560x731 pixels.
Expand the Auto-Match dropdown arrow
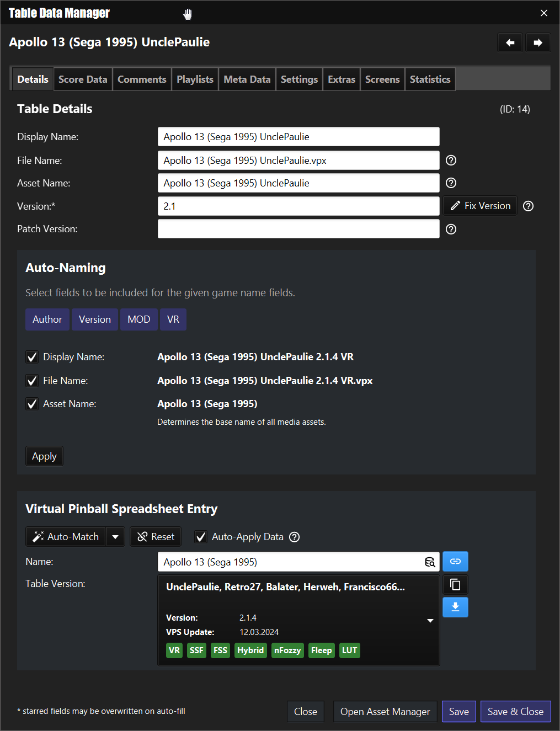coord(115,537)
